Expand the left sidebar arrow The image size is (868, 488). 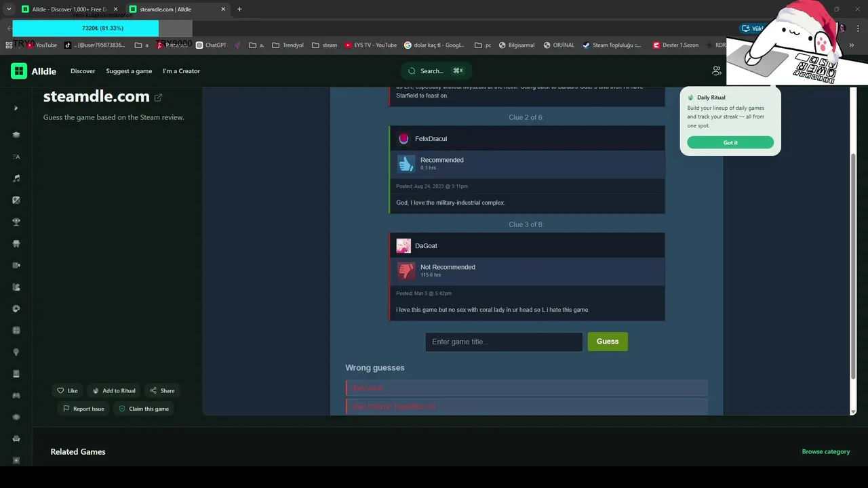(x=16, y=108)
